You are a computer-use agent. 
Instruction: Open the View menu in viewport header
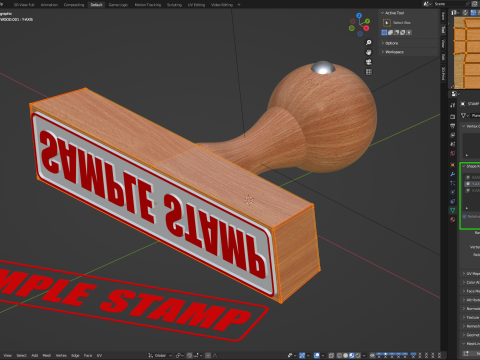point(7,355)
